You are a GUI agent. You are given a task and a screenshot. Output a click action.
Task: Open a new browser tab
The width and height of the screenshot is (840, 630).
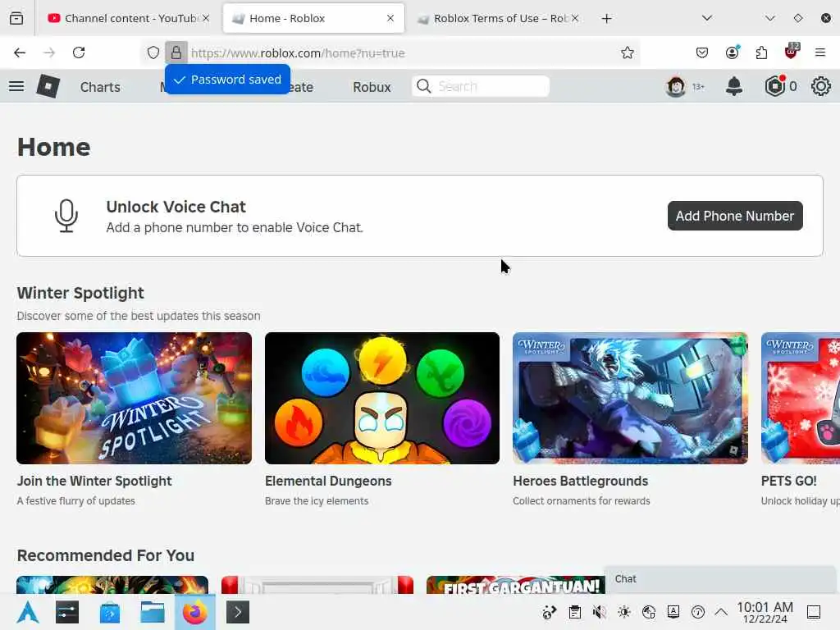coord(606,19)
